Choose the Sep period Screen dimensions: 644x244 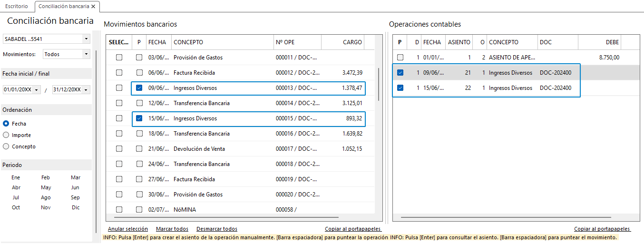[x=75, y=197]
